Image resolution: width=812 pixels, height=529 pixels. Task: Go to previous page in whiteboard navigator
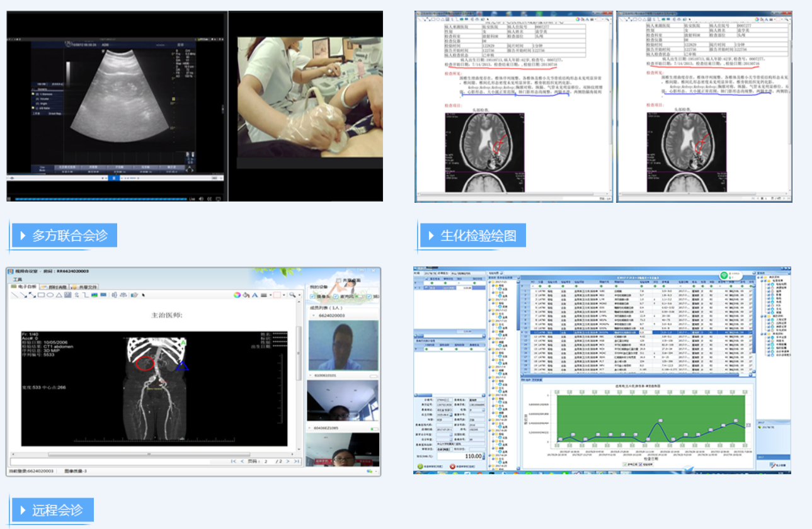pyautogui.click(x=243, y=461)
